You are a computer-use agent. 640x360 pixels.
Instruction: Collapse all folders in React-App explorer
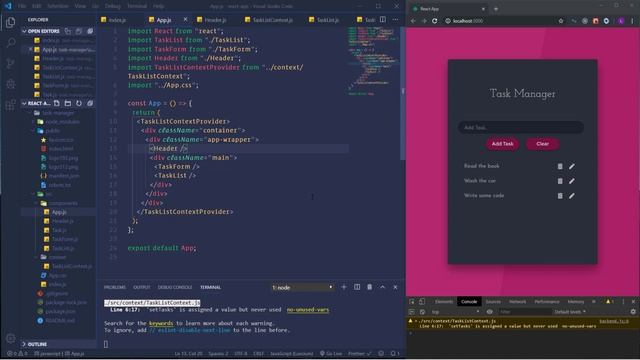coord(90,103)
